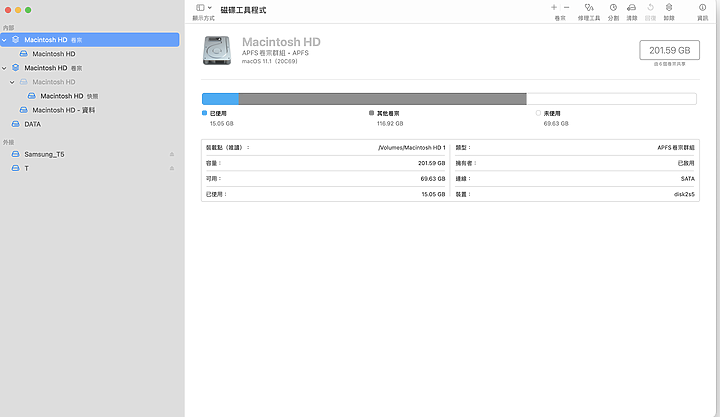Eject the Samsung_T5 external disk
The image size is (720, 417).
pos(172,154)
